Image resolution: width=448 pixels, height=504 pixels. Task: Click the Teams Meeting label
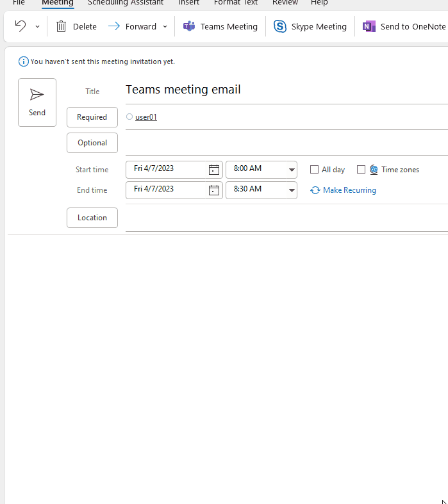click(x=229, y=27)
